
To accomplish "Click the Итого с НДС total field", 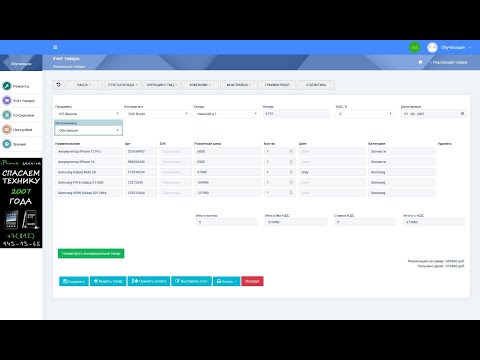I will [434, 222].
